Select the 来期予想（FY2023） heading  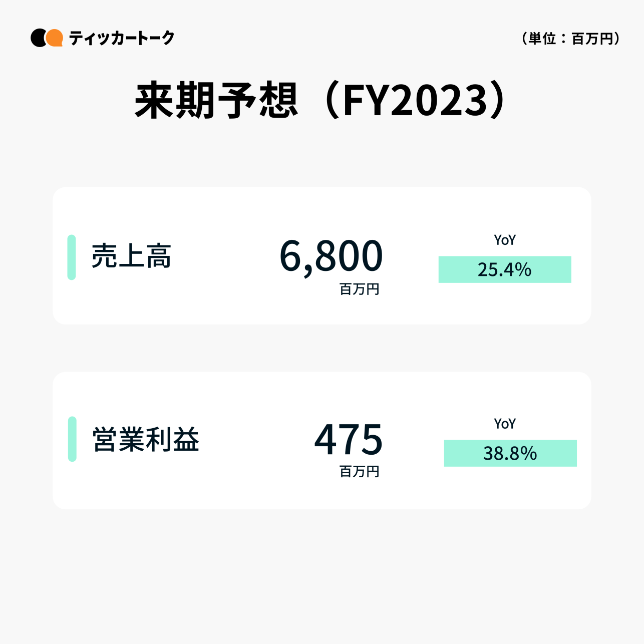(321, 100)
